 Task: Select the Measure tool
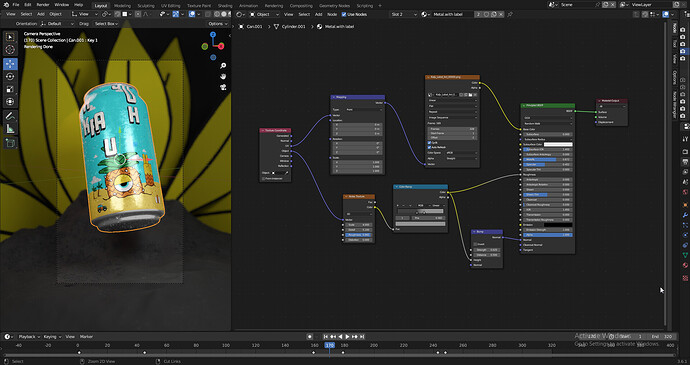(x=11, y=129)
